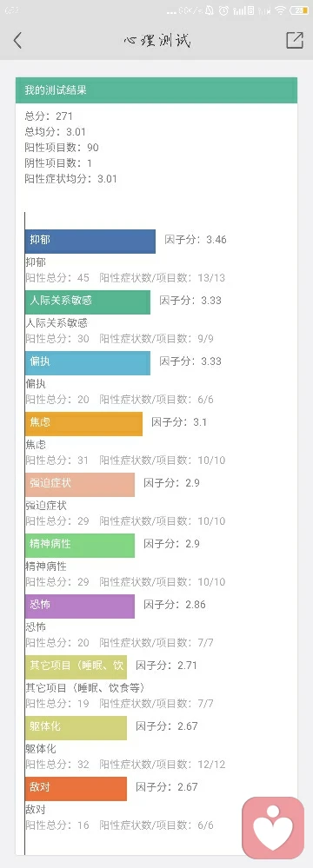Viewport: 313px width, 868px height.
Task: Tap the 因子分：3.46 label for 抑郁
Action: pyautogui.click(x=196, y=241)
